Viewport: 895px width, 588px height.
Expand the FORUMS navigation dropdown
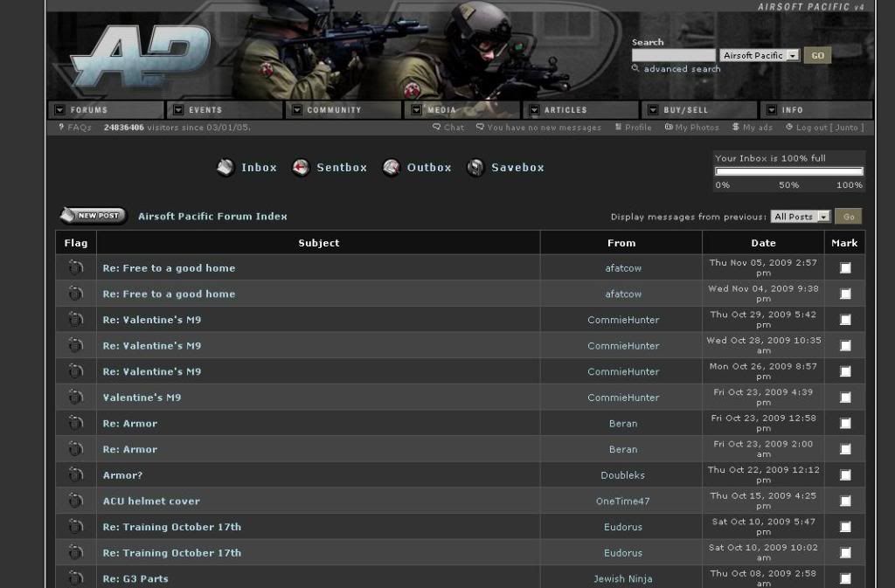coord(60,109)
